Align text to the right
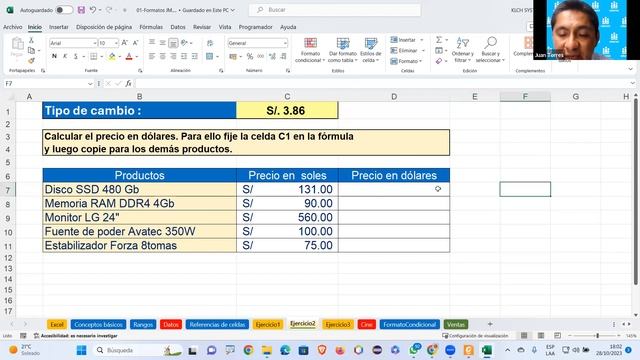The image size is (640, 360). (173, 56)
